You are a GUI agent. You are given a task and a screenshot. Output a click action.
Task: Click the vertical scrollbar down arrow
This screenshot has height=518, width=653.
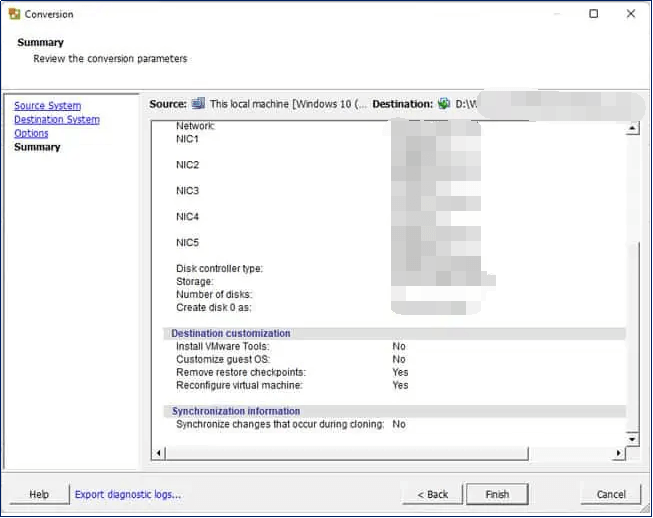(632, 439)
